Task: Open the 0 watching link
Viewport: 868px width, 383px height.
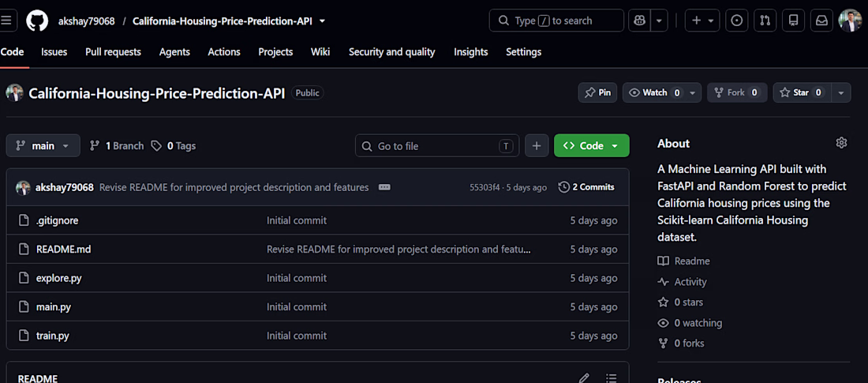Action: tap(690, 322)
